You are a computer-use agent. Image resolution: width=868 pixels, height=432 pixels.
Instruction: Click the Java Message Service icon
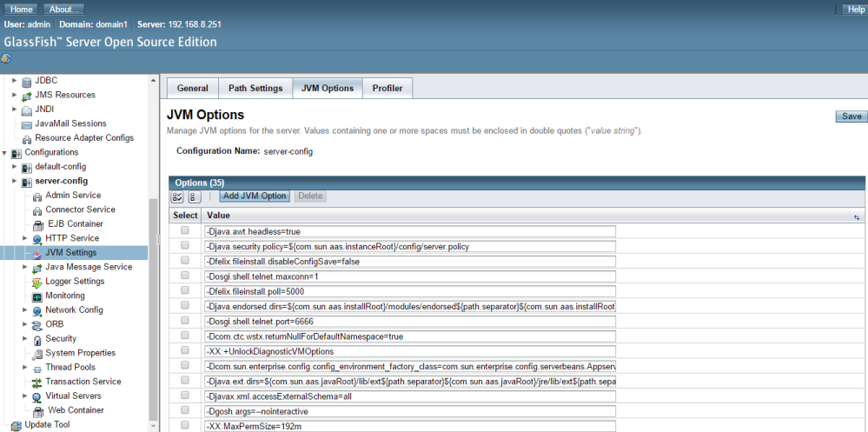37,268
